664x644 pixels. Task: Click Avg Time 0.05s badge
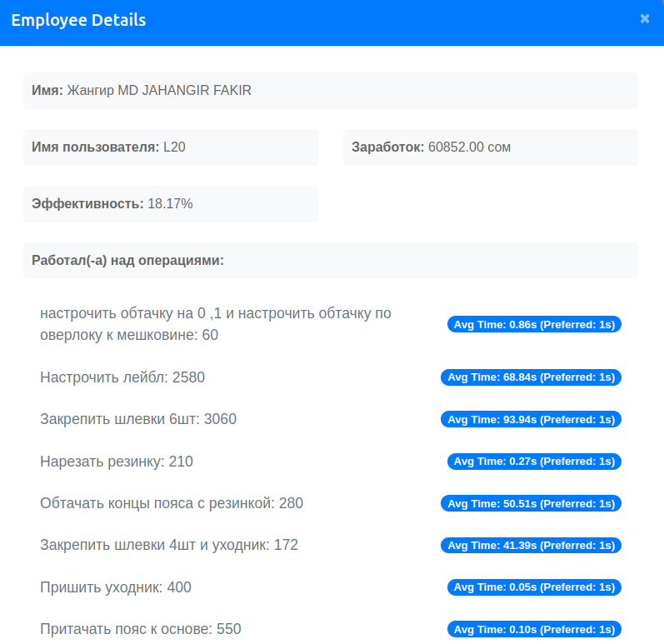(x=534, y=587)
